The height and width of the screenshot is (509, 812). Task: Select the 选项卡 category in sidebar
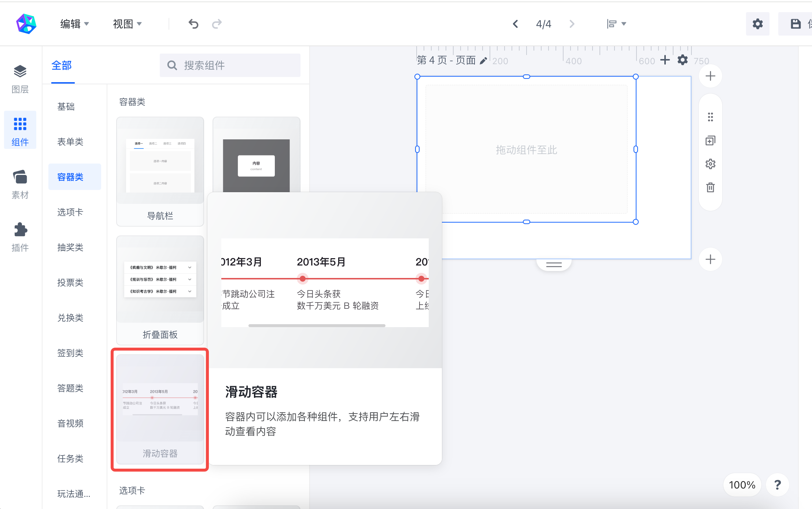point(70,212)
